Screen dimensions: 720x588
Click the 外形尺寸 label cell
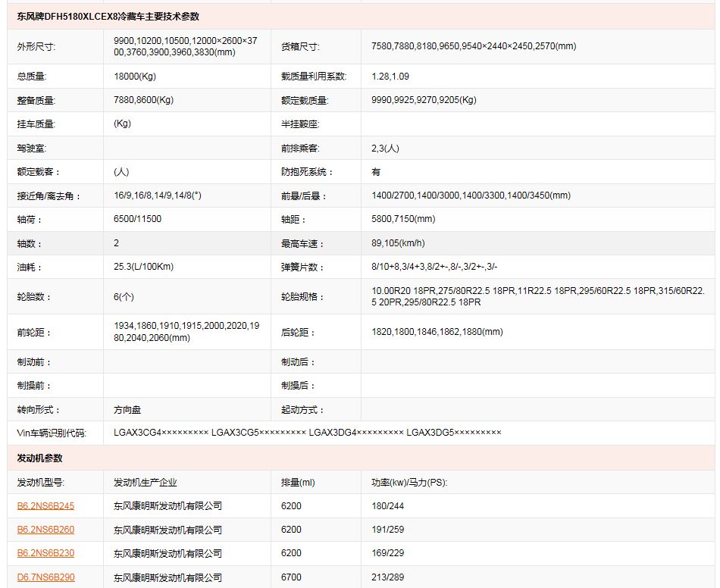pyautogui.click(x=36, y=46)
